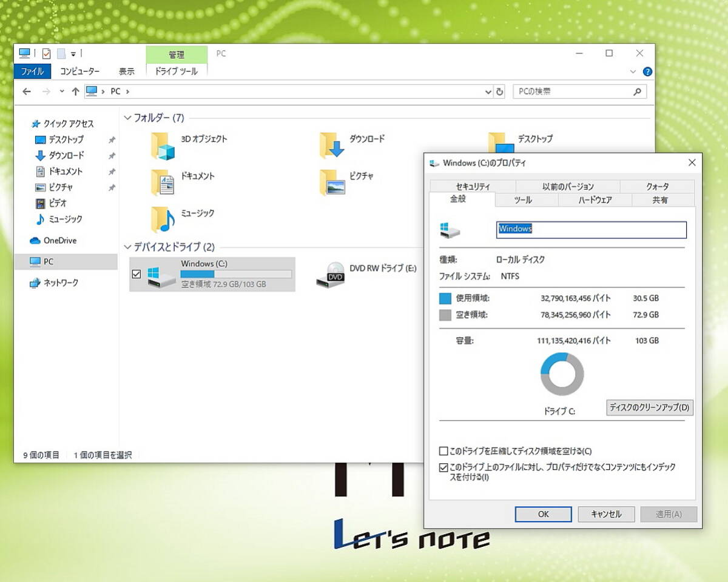Click the drive name field containing Windows
This screenshot has height=582, width=728.
[x=591, y=229]
